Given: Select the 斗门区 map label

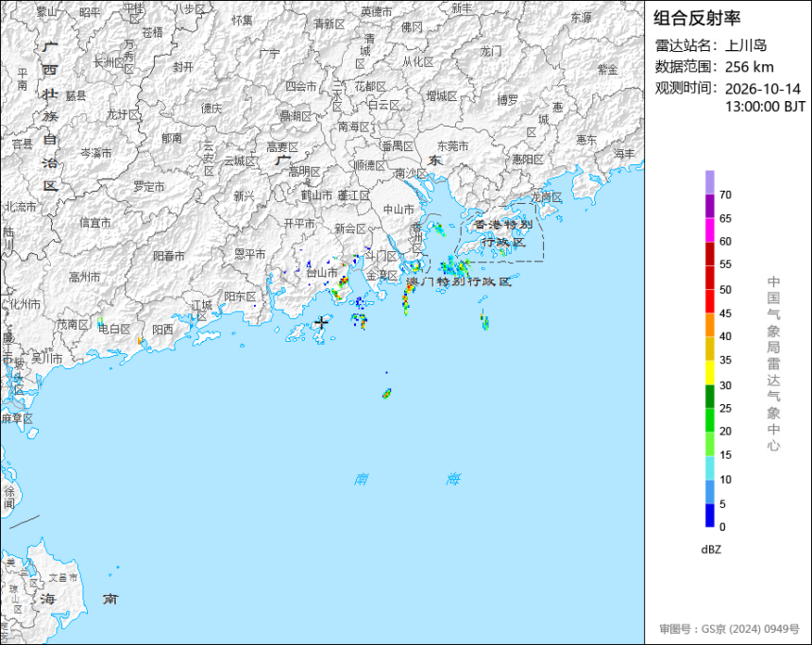Looking at the screenshot, I should point(381,256).
